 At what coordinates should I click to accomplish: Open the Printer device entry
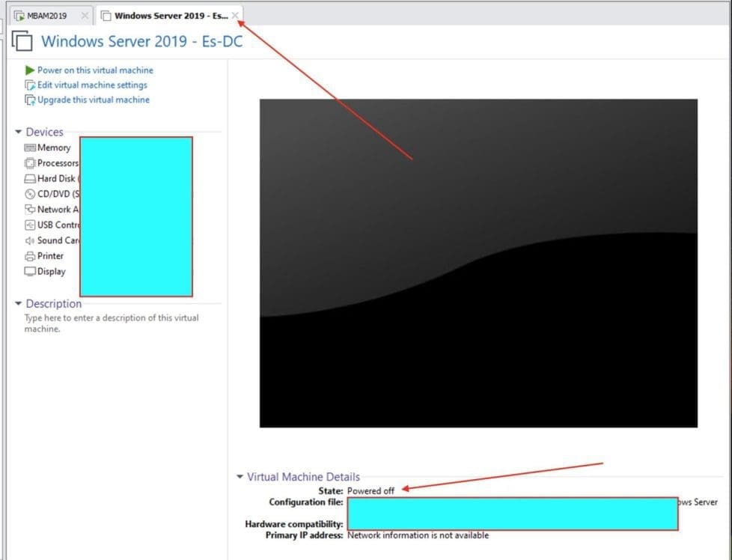50,256
